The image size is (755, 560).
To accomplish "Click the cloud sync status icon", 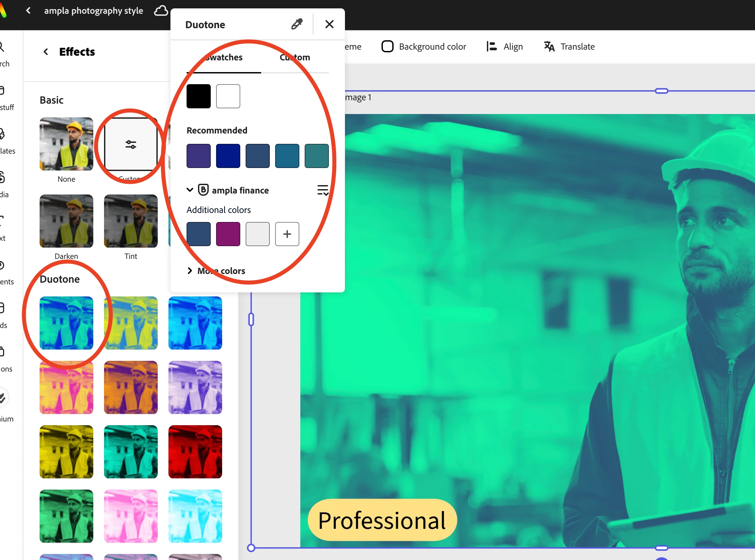I will 161,10.
